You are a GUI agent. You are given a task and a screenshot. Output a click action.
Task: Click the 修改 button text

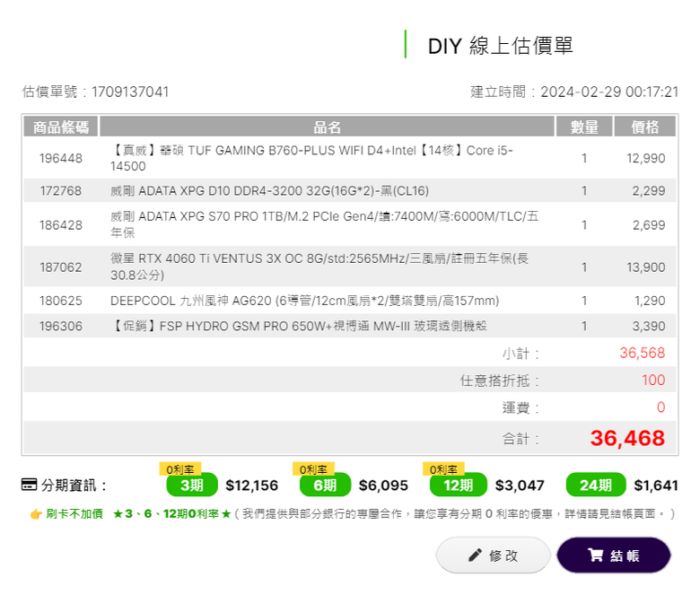(503, 556)
